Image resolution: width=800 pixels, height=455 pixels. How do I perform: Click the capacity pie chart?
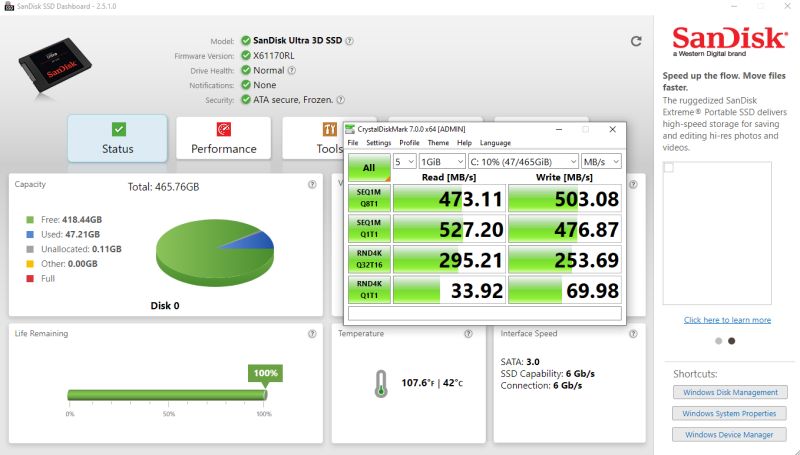point(215,253)
